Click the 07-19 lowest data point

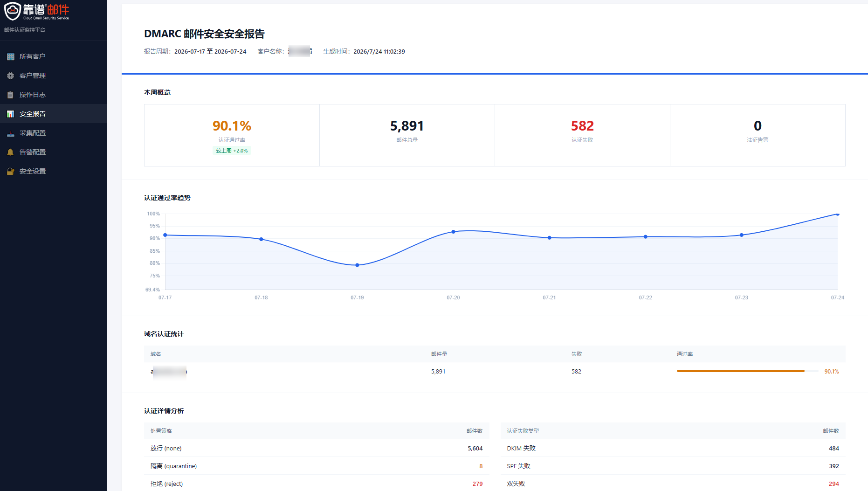pos(357,265)
